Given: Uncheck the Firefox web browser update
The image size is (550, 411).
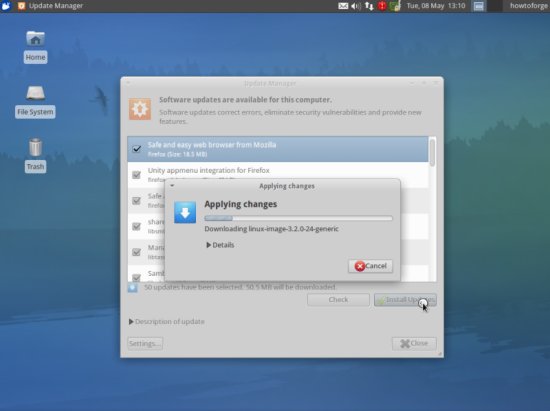Looking at the screenshot, I should pyautogui.click(x=137, y=149).
